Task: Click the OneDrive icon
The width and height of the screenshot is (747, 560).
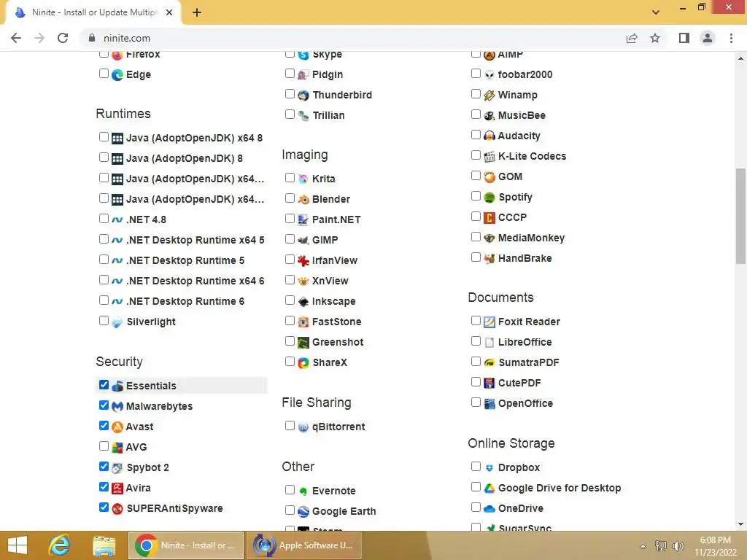Action: 489,508
